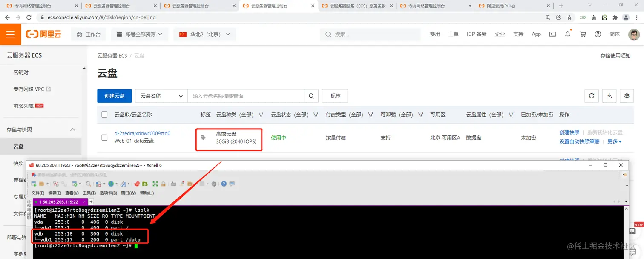This screenshot has height=259, width=644.
Task: Export the disk list with download icon
Action: (609, 96)
